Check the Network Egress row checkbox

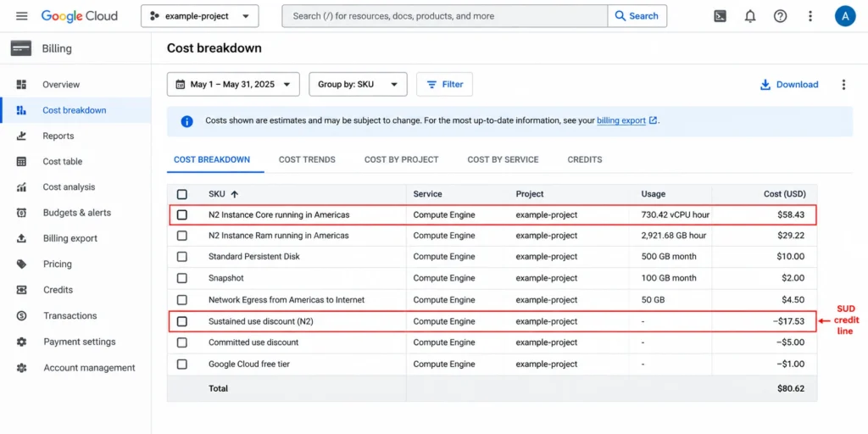(182, 300)
